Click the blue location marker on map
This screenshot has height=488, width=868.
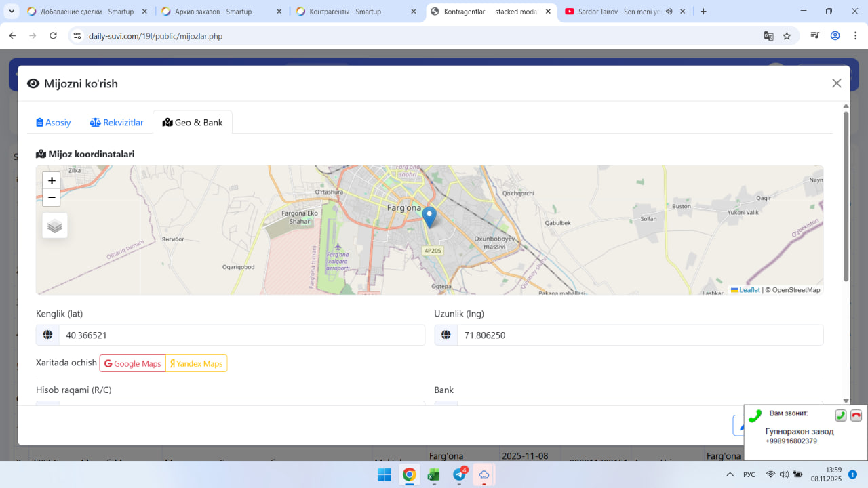[429, 217]
